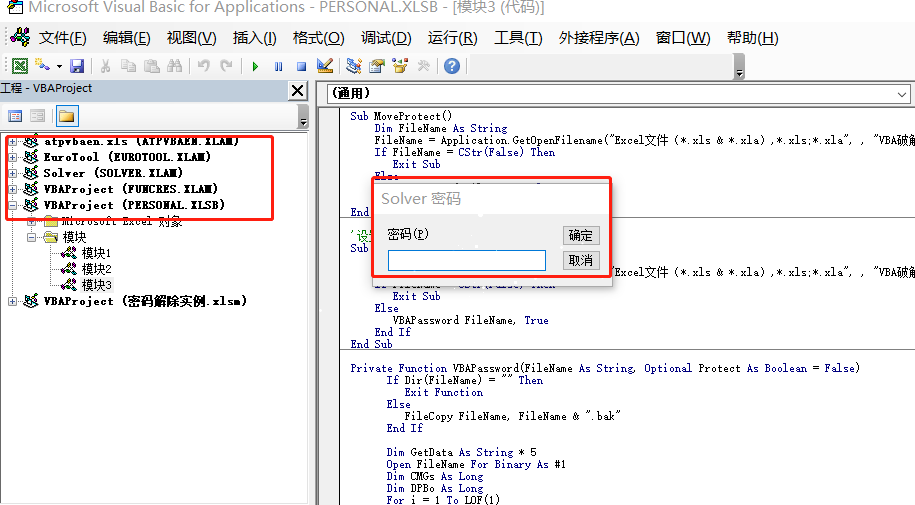Click the 'Sub MoveProtect()' code line
This screenshot has height=505, width=915.
[401, 116]
